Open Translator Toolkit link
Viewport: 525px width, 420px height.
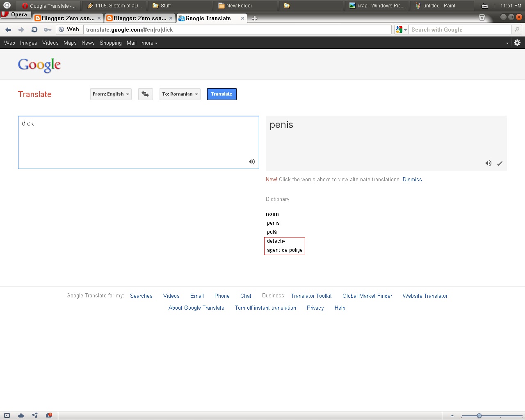[311, 296]
